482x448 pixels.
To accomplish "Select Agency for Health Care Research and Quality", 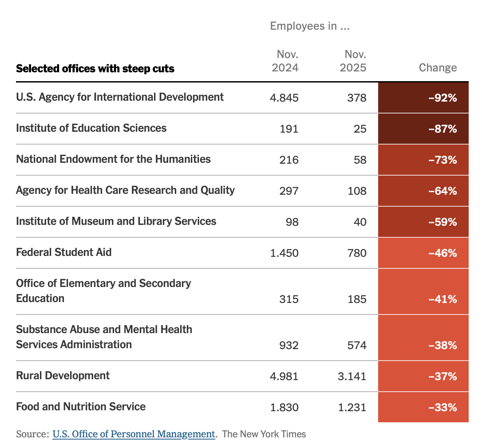I will coord(125,190).
